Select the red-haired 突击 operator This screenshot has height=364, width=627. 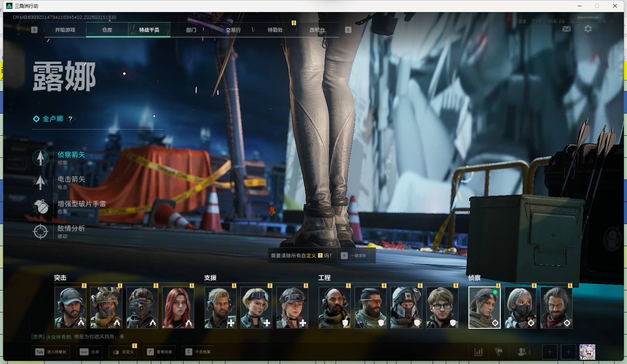pyautogui.click(x=178, y=307)
